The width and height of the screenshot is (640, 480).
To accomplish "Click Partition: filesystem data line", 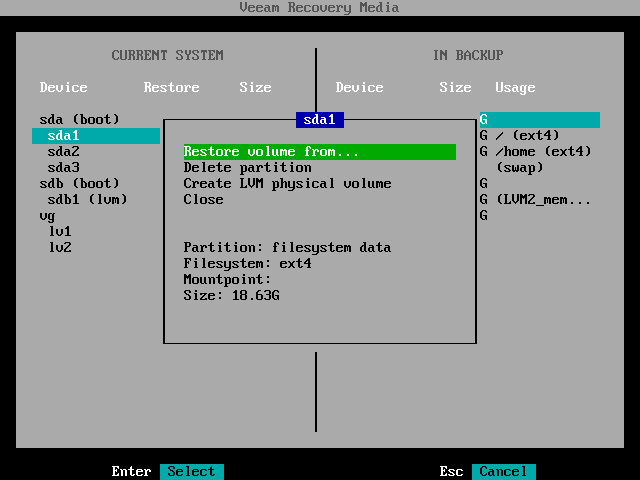I will 287,247.
